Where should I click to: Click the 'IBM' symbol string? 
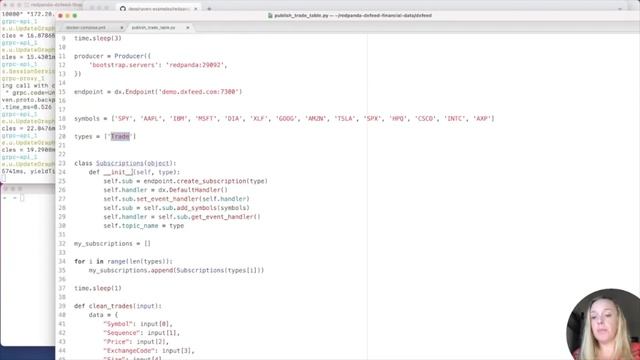pos(178,119)
